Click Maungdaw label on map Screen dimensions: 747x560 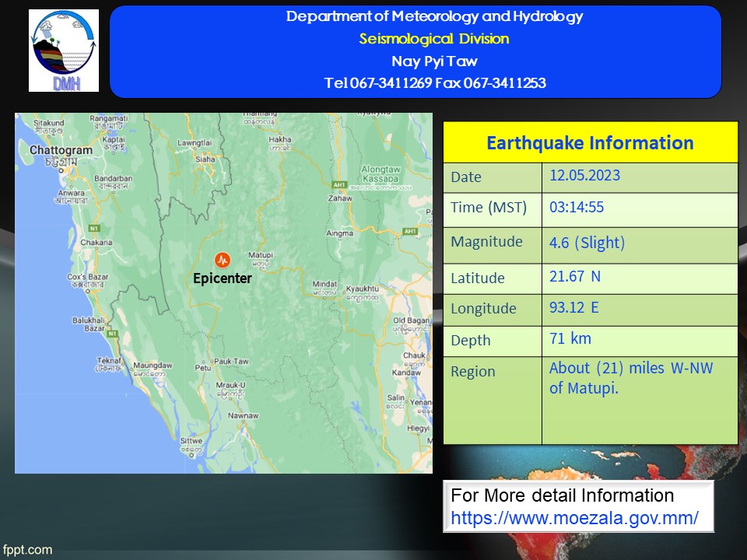point(153,366)
